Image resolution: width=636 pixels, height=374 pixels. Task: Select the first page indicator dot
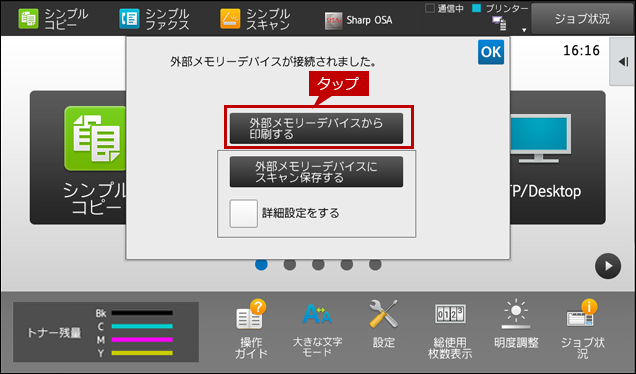(261, 264)
